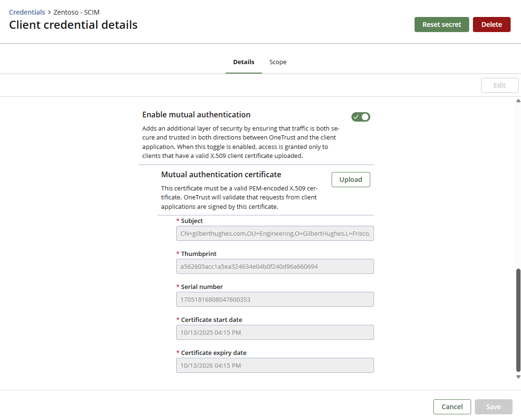Click the scrollbar down arrow

tap(518, 377)
